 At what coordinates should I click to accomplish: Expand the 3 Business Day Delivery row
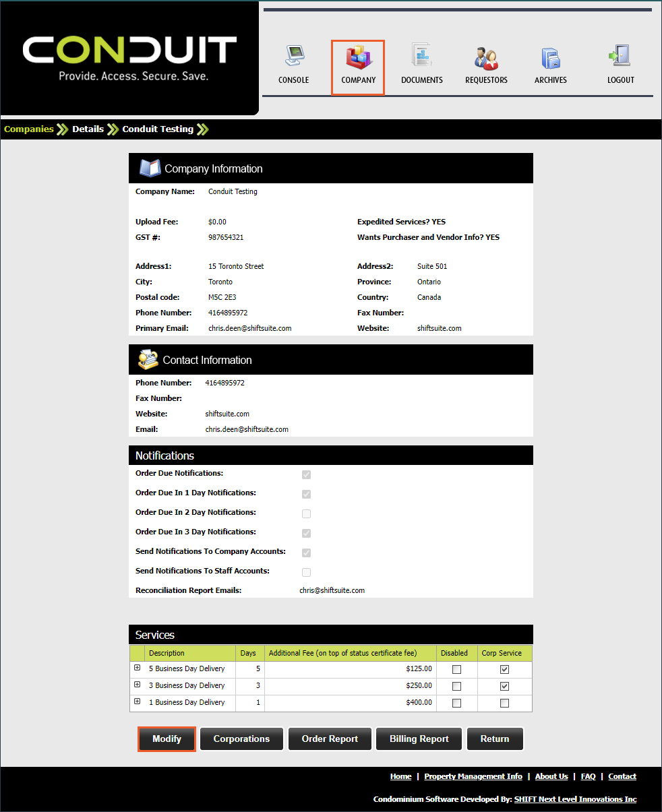(x=137, y=685)
